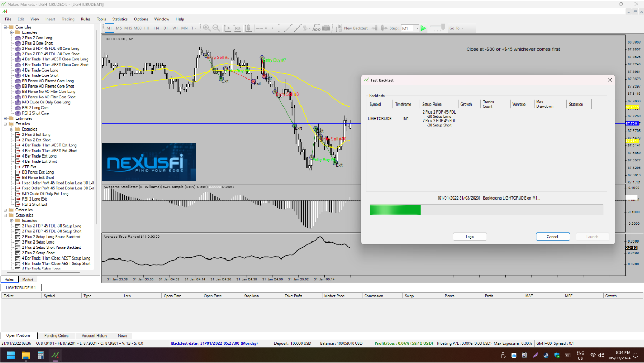Open File Explorer from the taskbar
This screenshot has height=363, width=644.
[25, 355]
